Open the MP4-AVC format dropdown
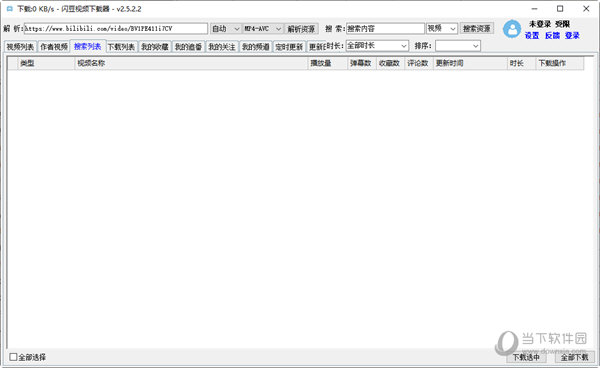The width and height of the screenshot is (600, 368). pyautogui.click(x=263, y=29)
